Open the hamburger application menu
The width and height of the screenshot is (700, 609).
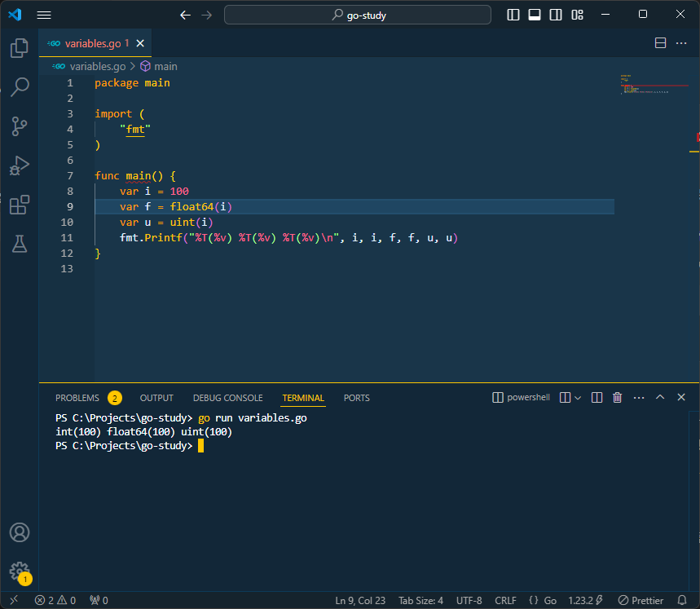pyautogui.click(x=44, y=15)
